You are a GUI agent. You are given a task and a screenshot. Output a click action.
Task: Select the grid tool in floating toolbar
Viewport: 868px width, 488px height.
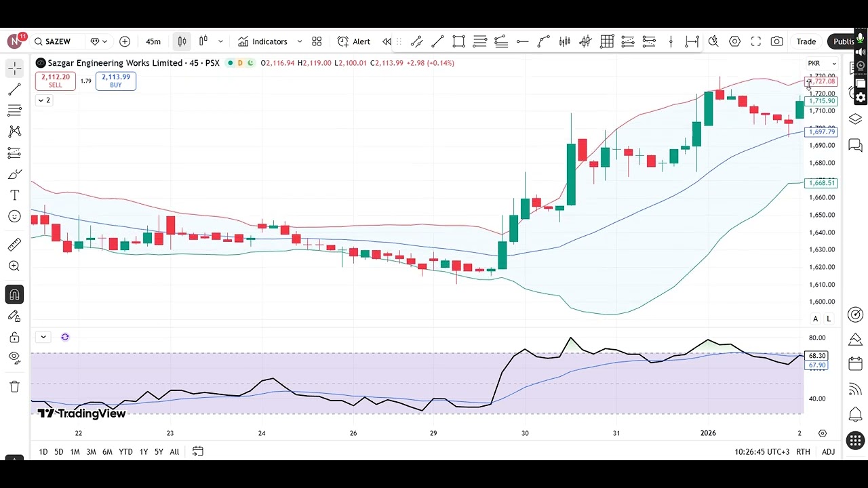point(607,42)
